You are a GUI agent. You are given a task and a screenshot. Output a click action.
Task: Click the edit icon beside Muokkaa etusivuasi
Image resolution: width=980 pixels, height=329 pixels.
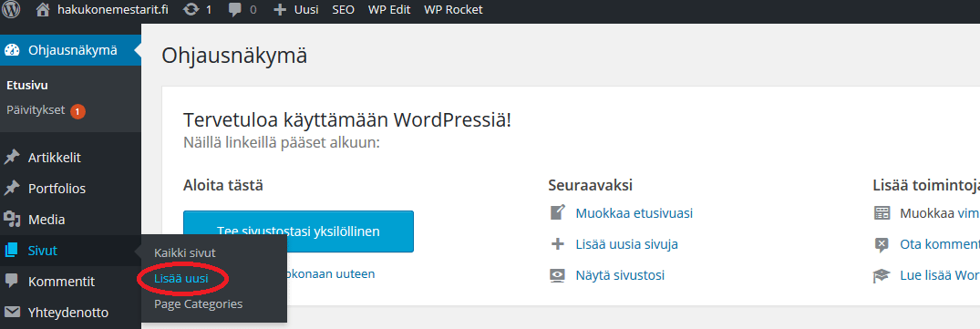coord(557,213)
